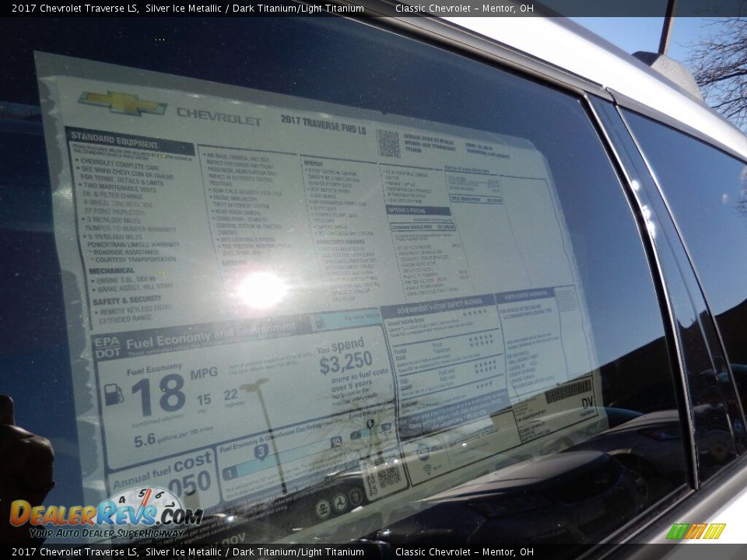Click the Standard Equipment header
This screenshot has height=560, width=747.
[129, 141]
